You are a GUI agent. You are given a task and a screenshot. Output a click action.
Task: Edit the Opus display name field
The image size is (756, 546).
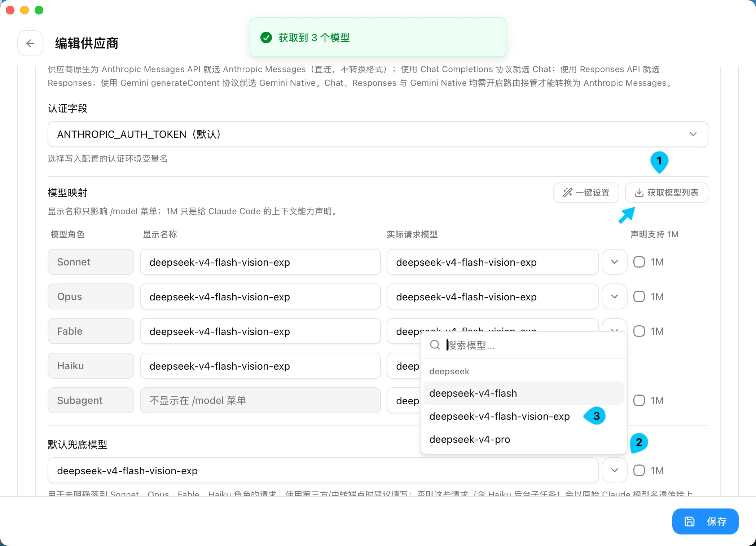point(260,296)
